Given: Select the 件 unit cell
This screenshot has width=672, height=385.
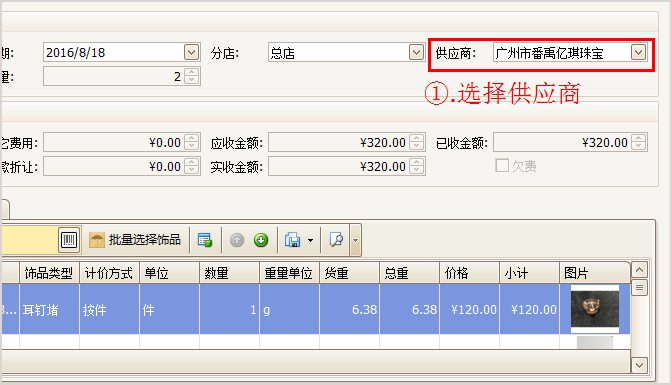Looking at the screenshot, I should click(x=169, y=309).
